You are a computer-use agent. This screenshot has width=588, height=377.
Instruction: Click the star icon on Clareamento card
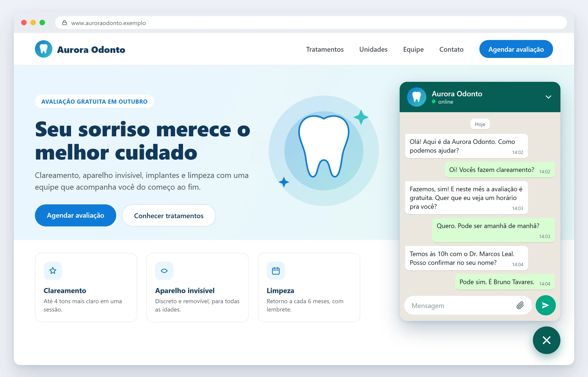53,271
